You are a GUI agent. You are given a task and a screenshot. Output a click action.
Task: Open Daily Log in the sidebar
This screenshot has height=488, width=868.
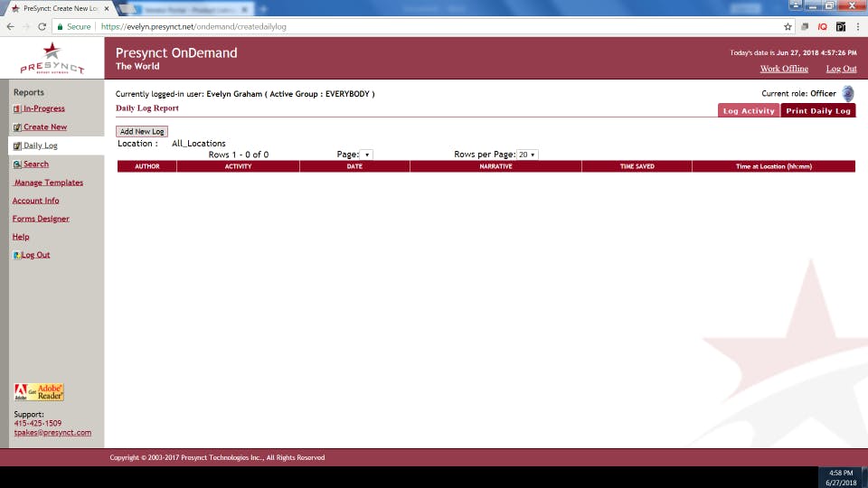click(41, 145)
